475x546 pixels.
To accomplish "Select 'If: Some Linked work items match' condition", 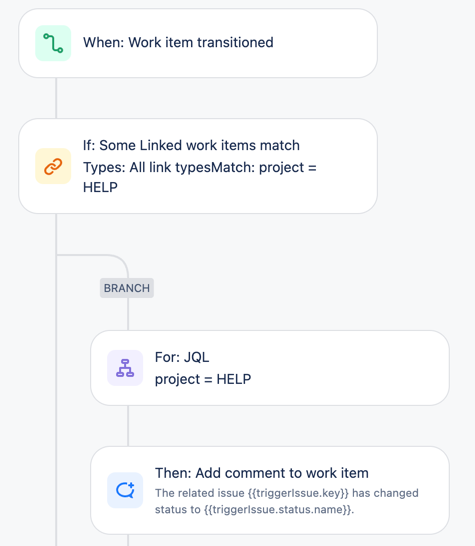I will tap(191, 145).
